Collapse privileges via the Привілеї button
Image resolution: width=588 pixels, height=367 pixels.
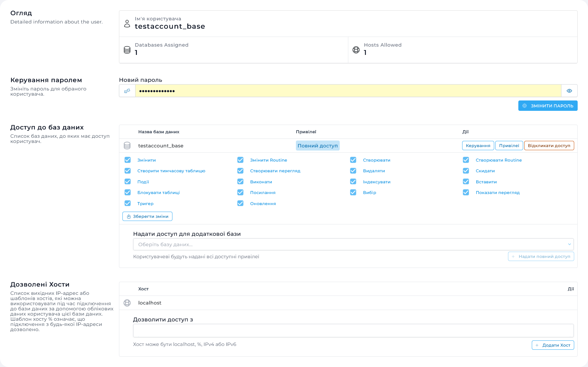[509, 146]
